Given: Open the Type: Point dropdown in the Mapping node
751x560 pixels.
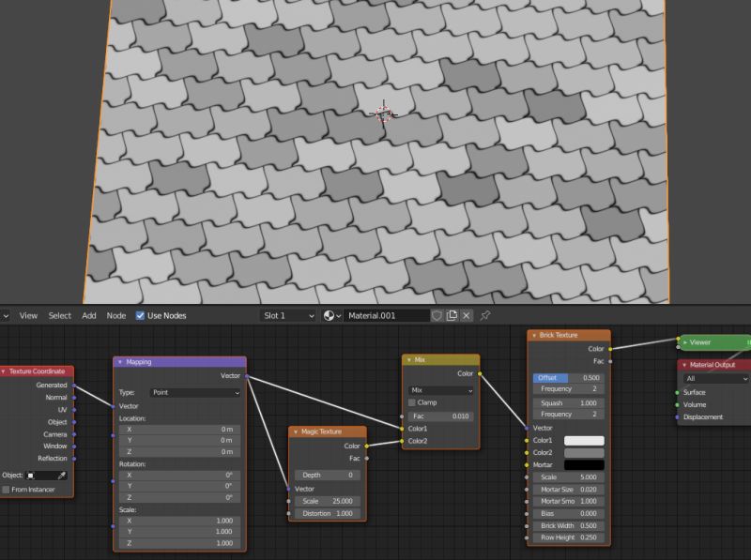Looking at the screenshot, I should 194,393.
